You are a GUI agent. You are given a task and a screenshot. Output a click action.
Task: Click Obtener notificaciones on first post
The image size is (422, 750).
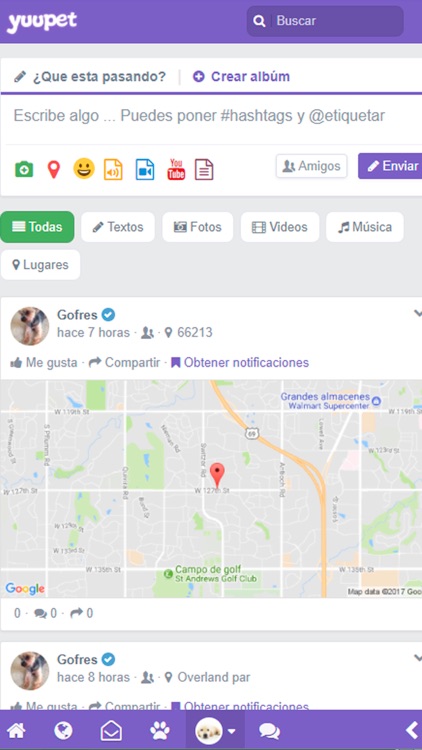[240, 363]
